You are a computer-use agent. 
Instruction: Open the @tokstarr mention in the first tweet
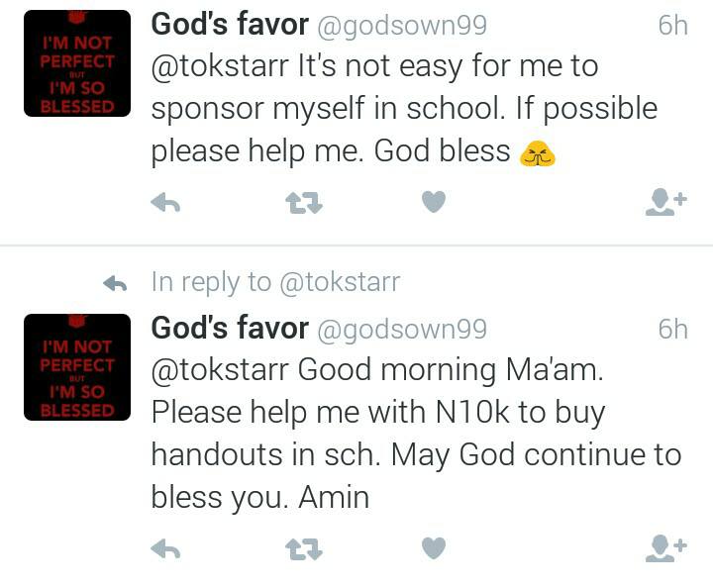[220, 67]
